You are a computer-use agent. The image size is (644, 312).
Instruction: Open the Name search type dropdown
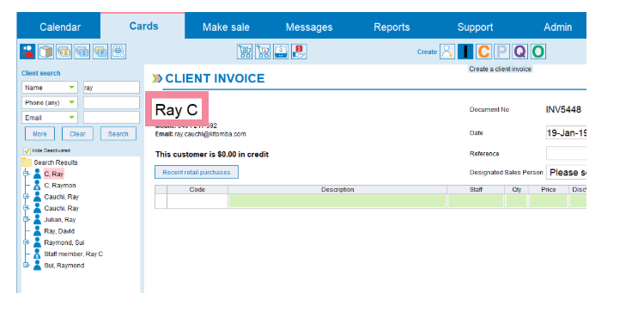tap(49, 88)
